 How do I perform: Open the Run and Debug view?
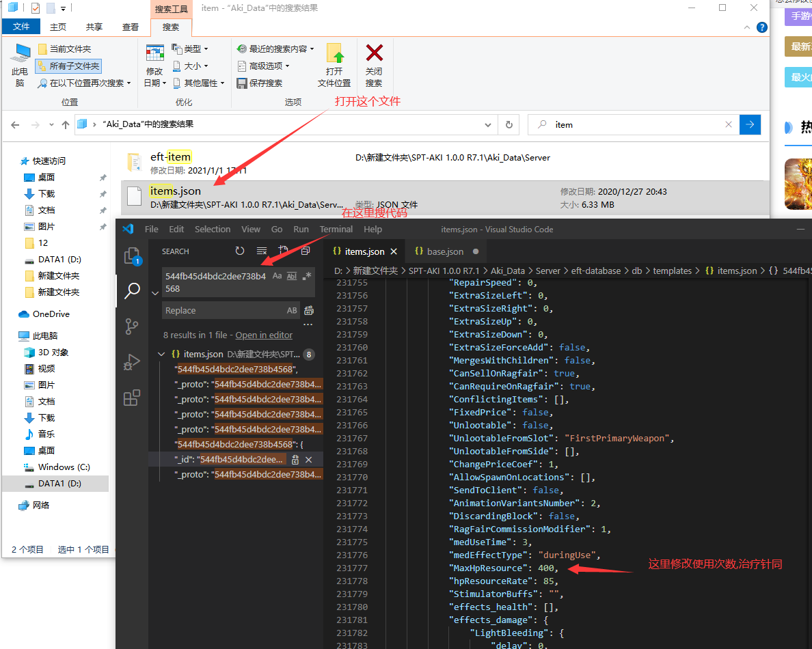coord(132,362)
